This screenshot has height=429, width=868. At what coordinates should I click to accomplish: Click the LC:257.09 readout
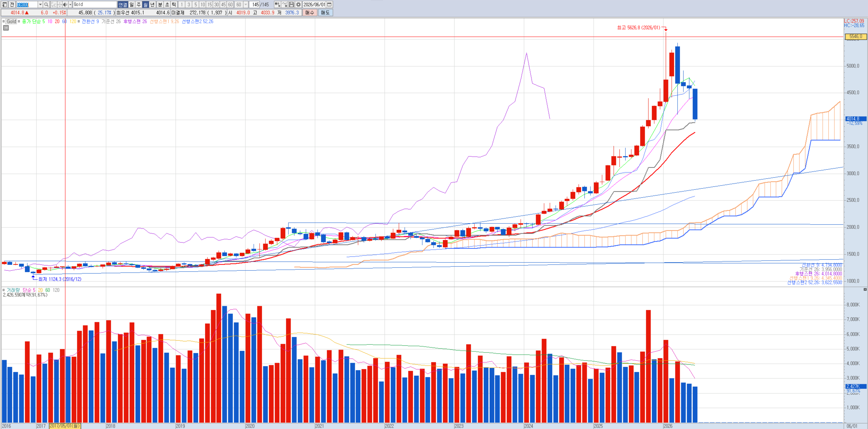point(854,21)
